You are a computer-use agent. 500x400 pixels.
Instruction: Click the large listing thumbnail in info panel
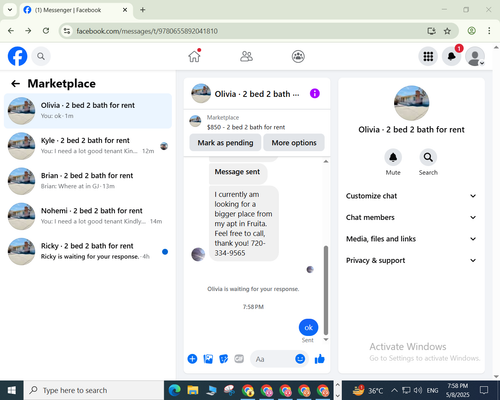coord(411,103)
